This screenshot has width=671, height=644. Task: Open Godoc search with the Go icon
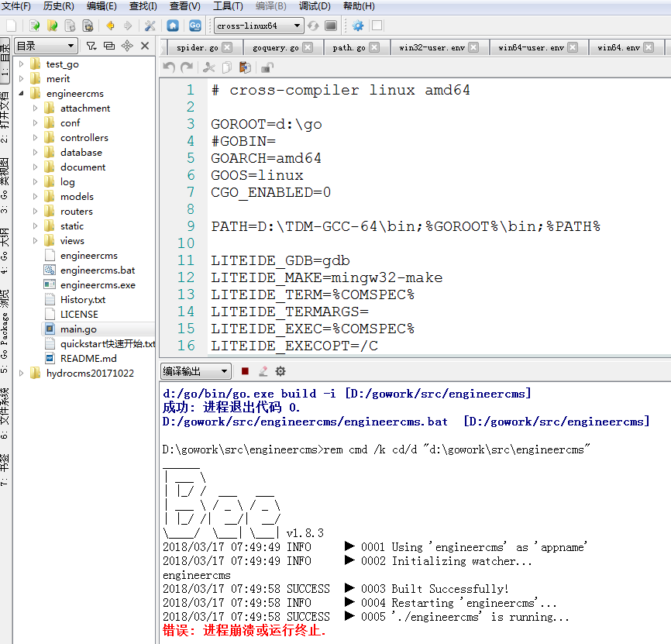click(195, 26)
